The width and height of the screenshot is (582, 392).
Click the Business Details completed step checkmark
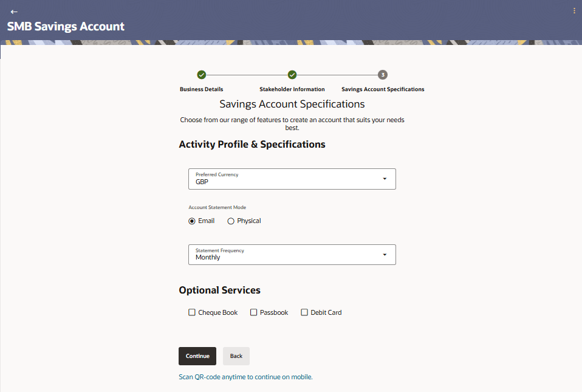coord(202,75)
